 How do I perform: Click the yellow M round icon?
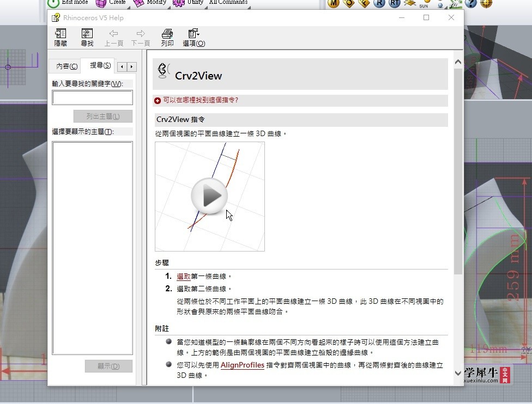pyautogui.click(x=333, y=3)
